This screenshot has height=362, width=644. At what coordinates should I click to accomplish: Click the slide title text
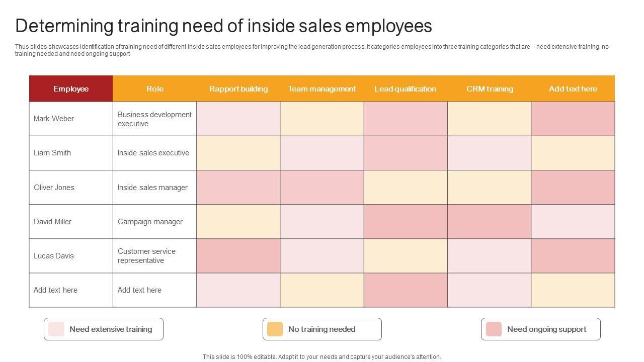[223, 26]
